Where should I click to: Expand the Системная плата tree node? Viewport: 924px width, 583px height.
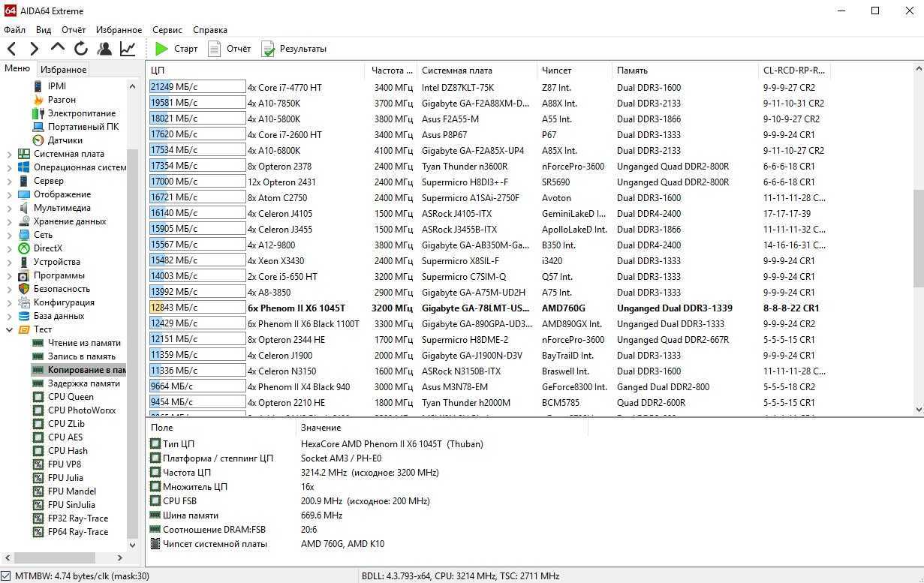9,154
